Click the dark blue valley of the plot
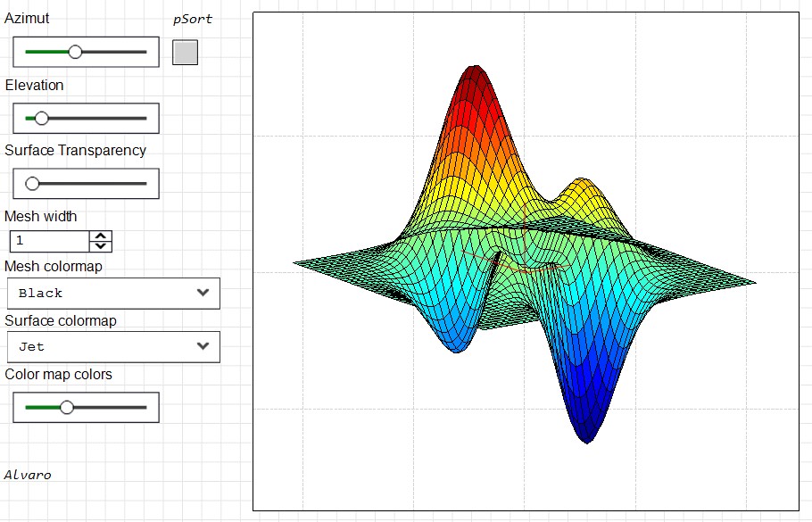The height and width of the screenshot is (522, 812). tap(586, 430)
